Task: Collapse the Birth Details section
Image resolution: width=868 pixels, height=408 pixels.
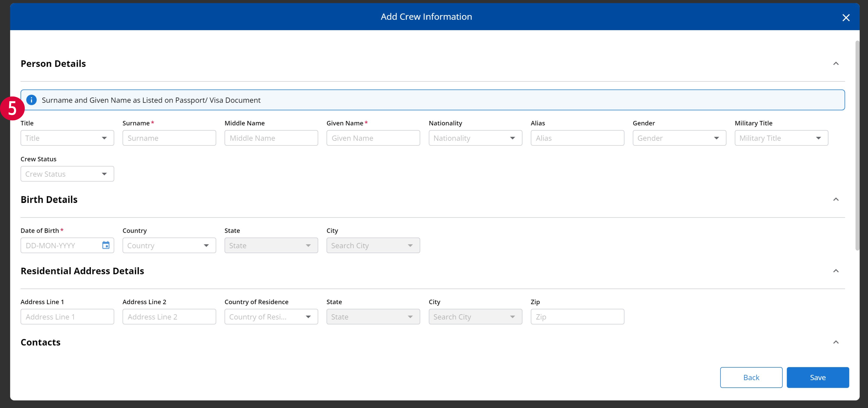Action: (836, 199)
